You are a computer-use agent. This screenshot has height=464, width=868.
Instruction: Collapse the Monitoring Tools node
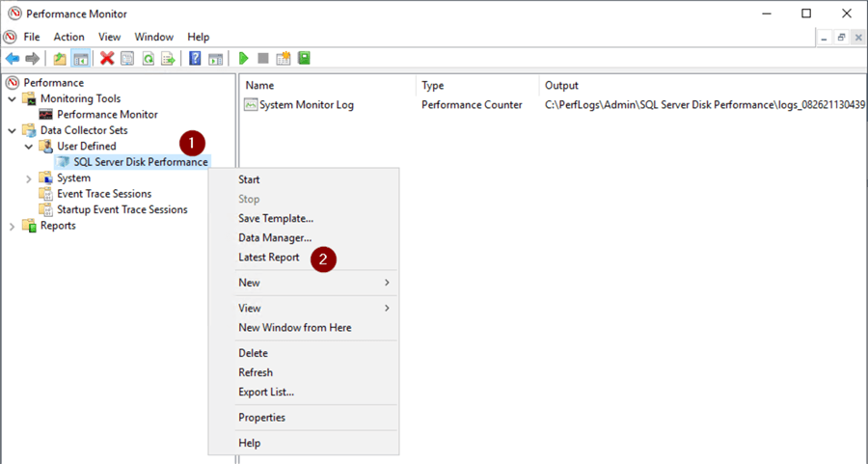[x=13, y=98]
